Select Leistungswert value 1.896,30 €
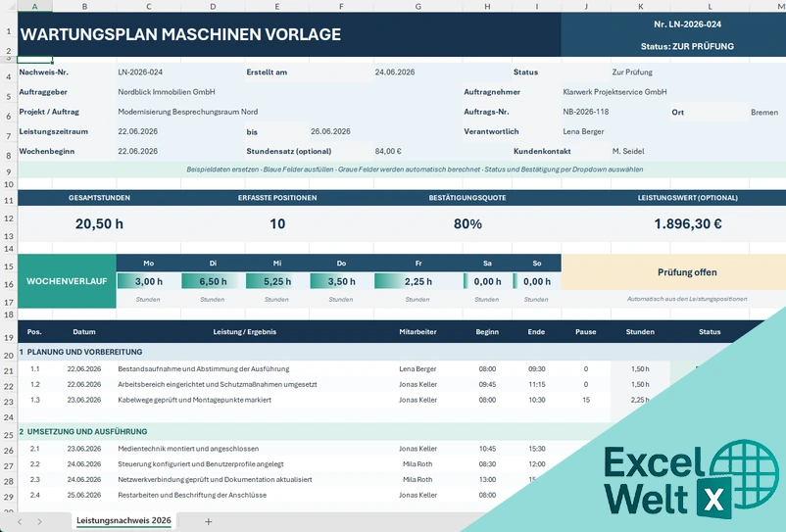Screen dimensions: 786x532 [688, 224]
